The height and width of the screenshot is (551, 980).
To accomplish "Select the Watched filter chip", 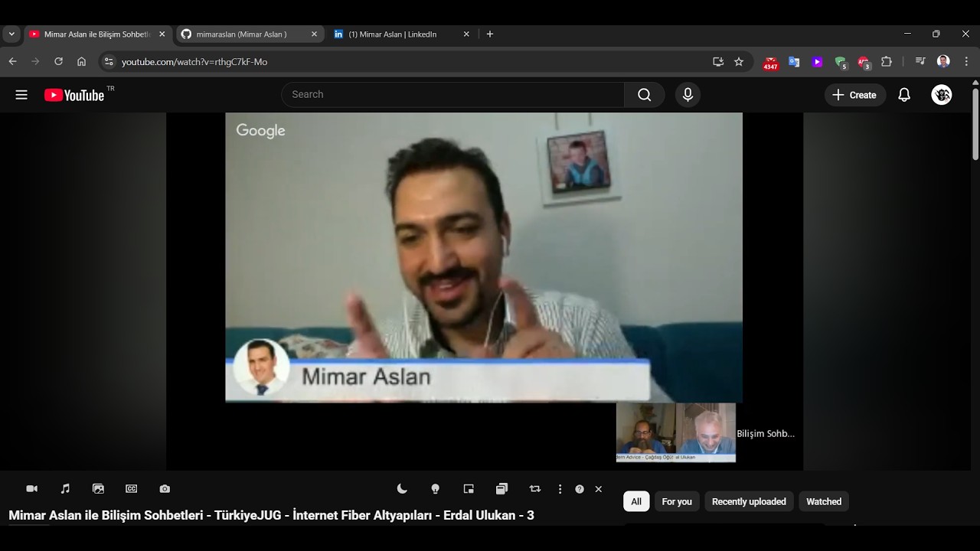I will coord(824,502).
